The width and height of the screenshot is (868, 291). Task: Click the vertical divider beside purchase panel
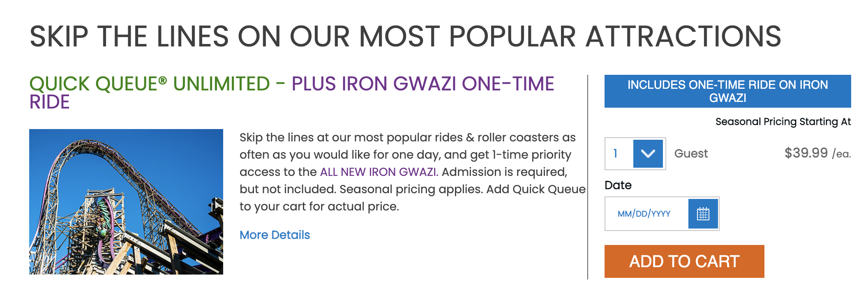click(x=588, y=177)
